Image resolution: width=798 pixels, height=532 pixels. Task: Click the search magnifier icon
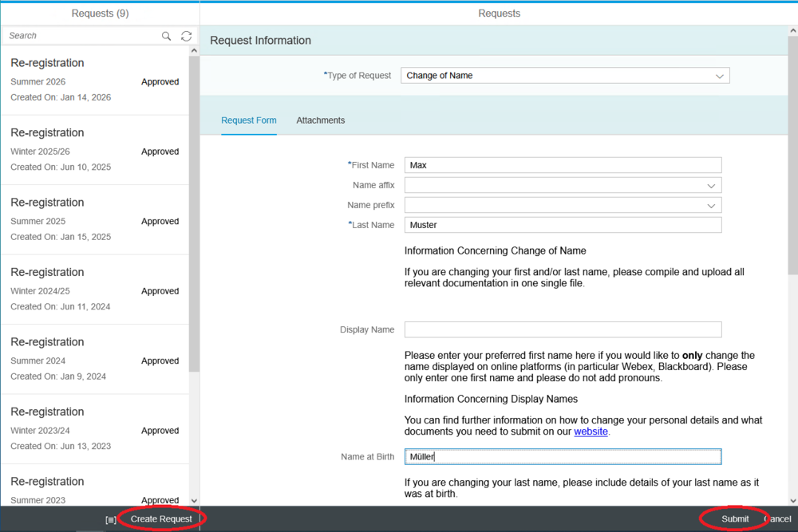(167, 36)
